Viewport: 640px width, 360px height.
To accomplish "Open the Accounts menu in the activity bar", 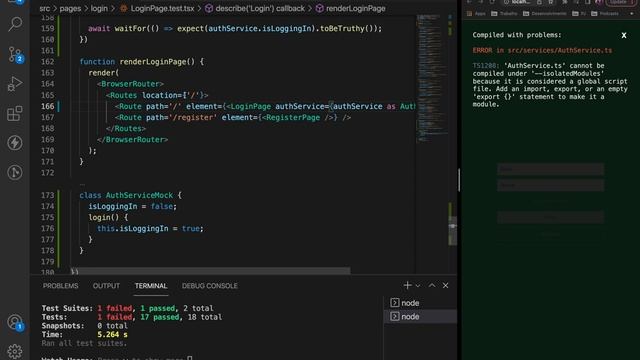I will [15, 322].
